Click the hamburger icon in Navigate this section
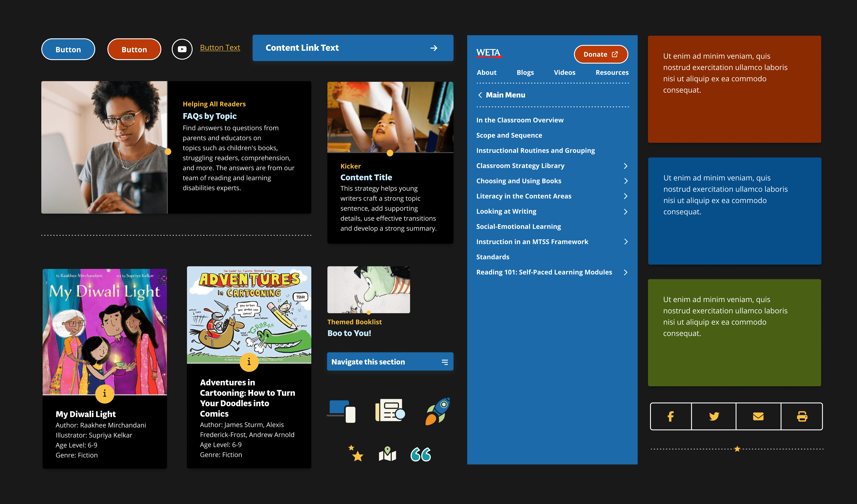The height and width of the screenshot is (504, 857). tap(445, 362)
